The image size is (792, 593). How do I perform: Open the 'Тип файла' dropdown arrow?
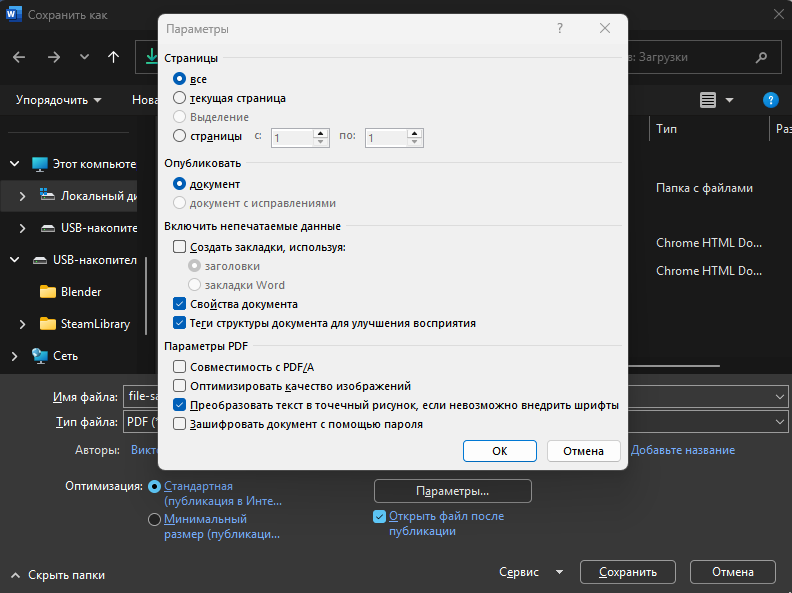tap(780, 421)
